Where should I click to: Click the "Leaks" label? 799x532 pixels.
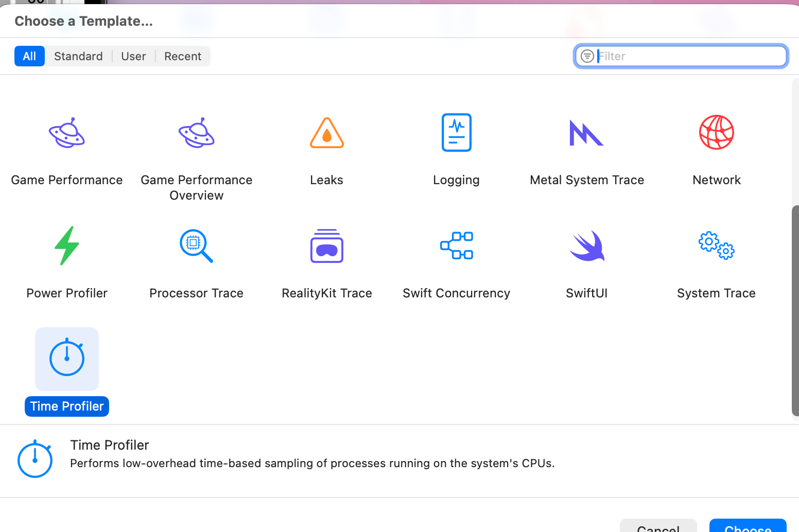pyautogui.click(x=327, y=180)
